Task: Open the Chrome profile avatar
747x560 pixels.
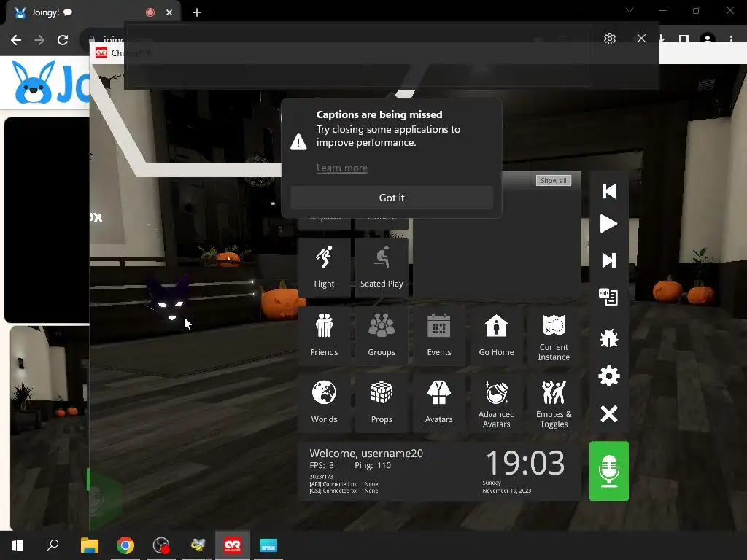Action: tap(708, 39)
